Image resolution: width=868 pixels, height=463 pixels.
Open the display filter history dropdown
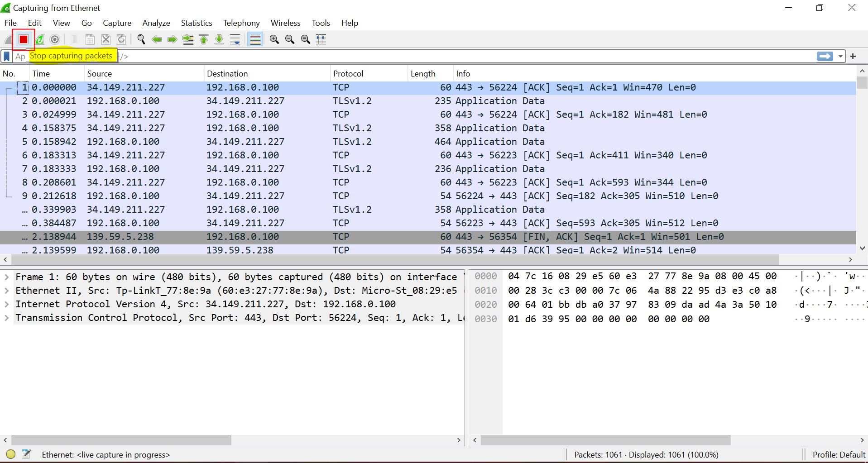pyautogui.click(x=840, y=56)
